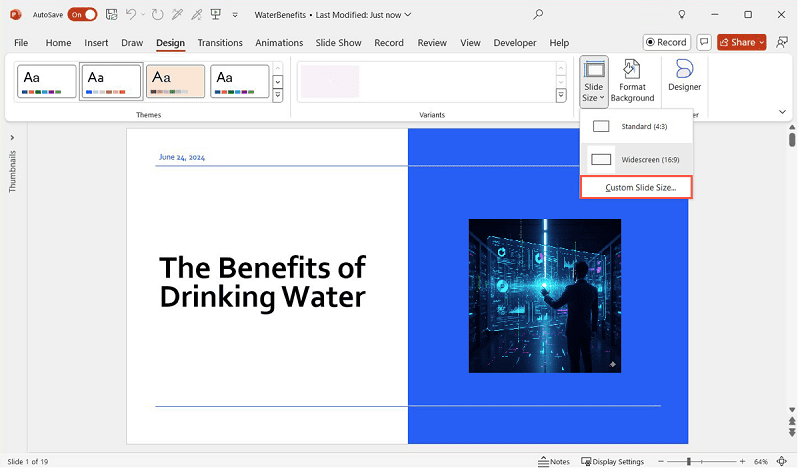Click the Slide Size button
Viewport: 800px width, 468px height.
pyautogui.click(x=594, y=82)
